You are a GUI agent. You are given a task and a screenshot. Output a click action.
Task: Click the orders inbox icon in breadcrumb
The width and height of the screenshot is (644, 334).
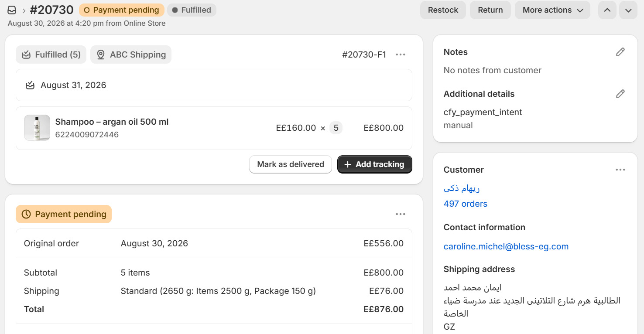click(12, 10)
